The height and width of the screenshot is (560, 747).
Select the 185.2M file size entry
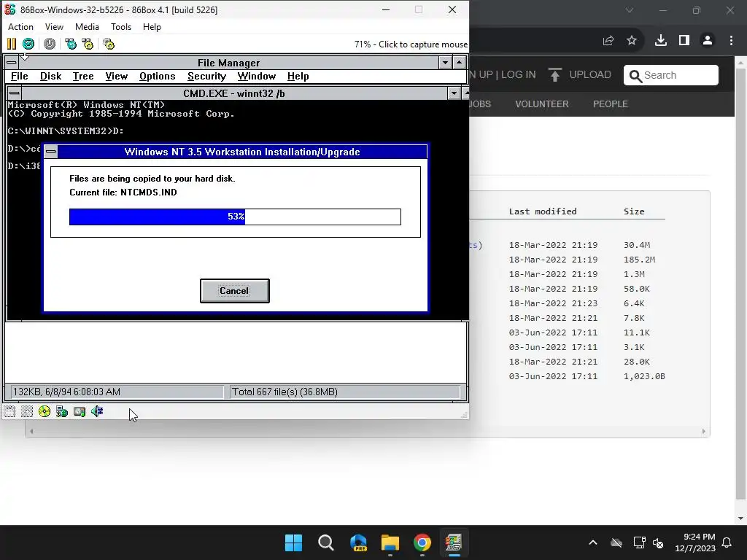click(x=639, y=260)
